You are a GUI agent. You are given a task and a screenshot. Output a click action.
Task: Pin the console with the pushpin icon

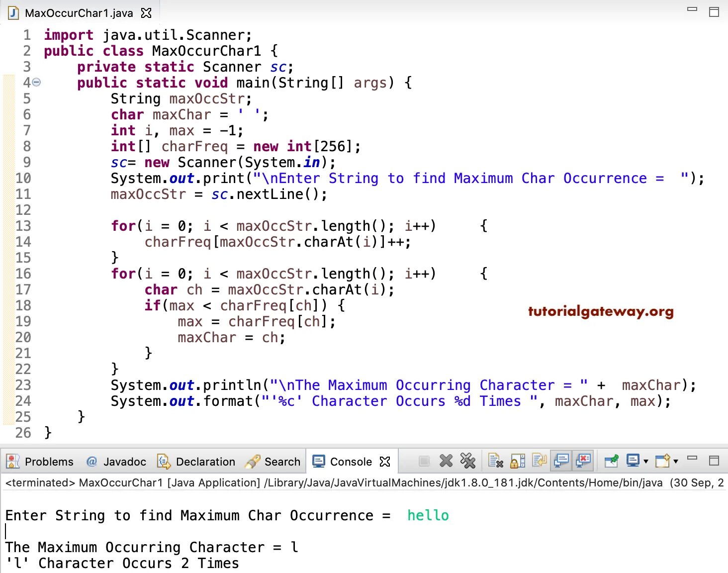point(612,461)
